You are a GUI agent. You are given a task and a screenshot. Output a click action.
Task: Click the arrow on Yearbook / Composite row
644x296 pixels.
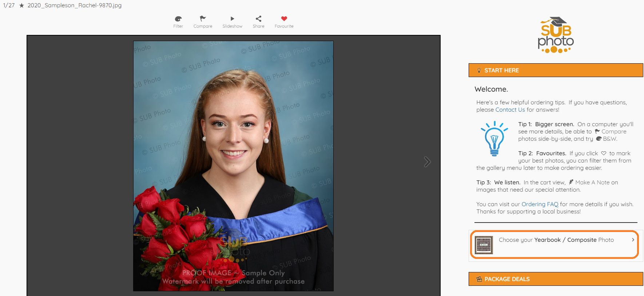point(633,240)
